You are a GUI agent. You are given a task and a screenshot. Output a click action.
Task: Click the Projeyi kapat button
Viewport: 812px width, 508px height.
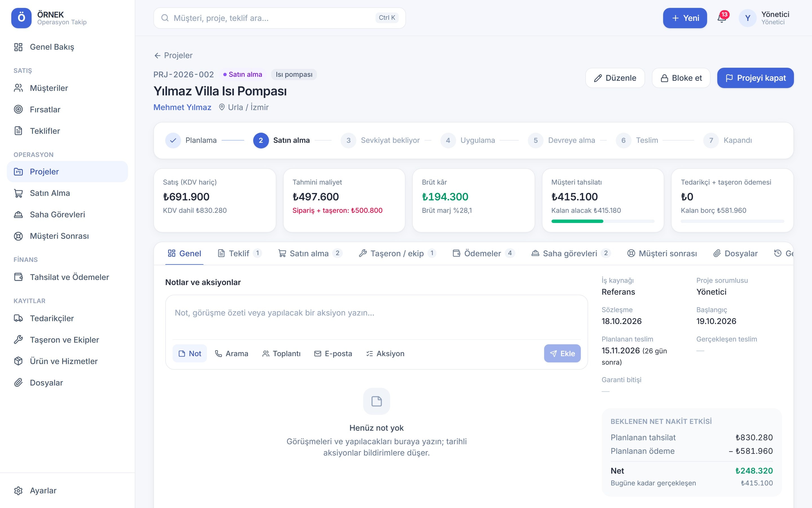[755, 78]
